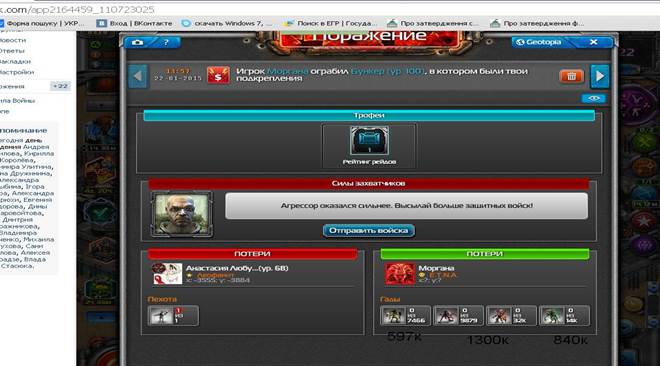Select the first unit icon showing 7466

coord(405,316)
